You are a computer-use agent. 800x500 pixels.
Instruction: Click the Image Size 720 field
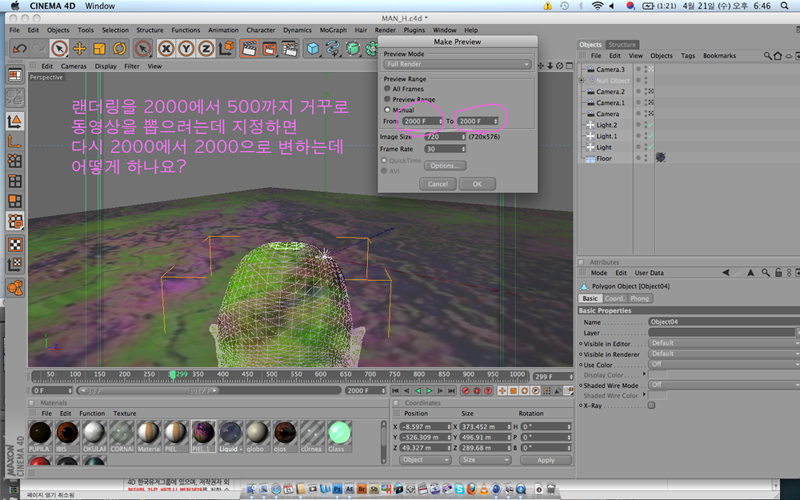click(x=445, y=137)
